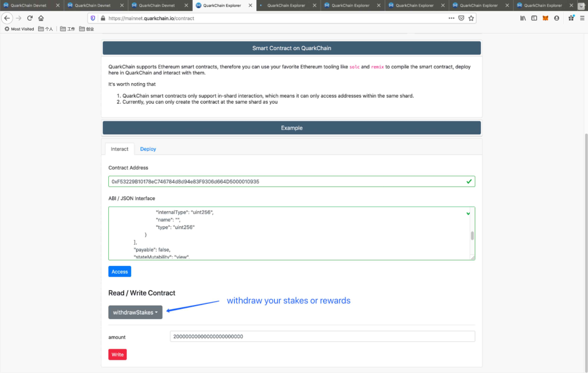588x373 pixels.
Task: Show the browser sidebars
Action: 534,18
